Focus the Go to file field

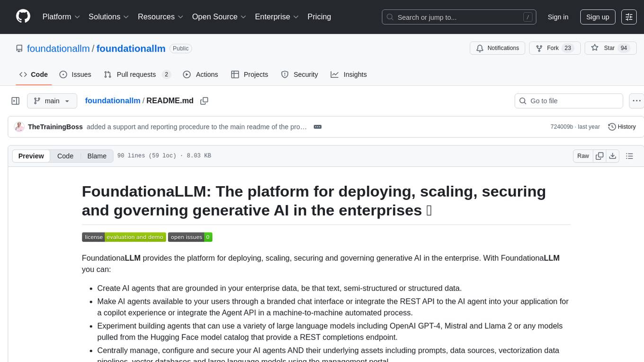569,101
